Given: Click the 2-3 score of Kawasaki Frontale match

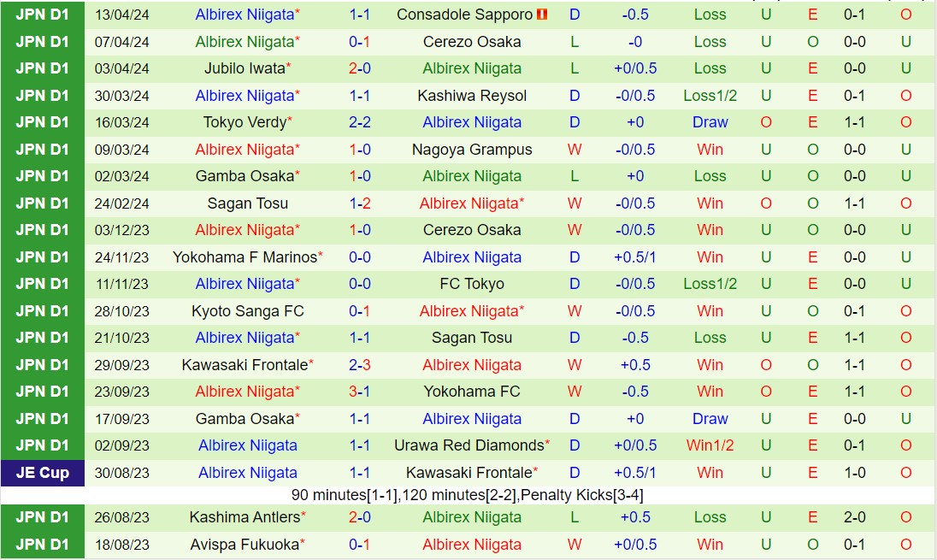Looking at the screenshot, I should pyautogui.click(x=359, y=365).
